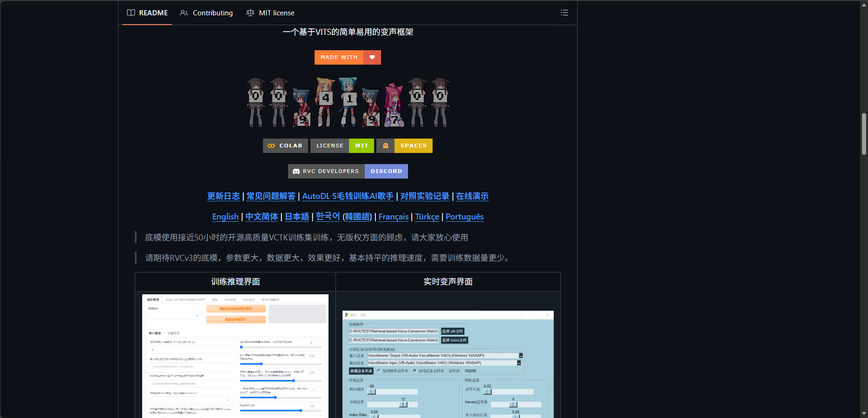
Task: Open the SPACES badge
Action: tap(404, 146)
